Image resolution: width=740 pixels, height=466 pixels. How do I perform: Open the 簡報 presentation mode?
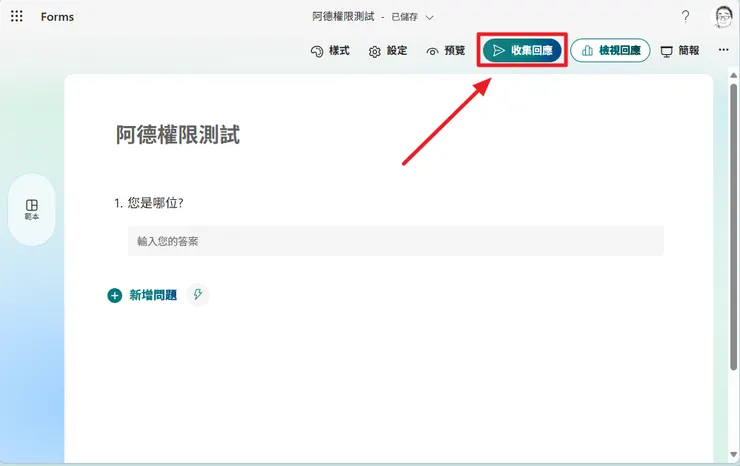click(x=680, y=51)
